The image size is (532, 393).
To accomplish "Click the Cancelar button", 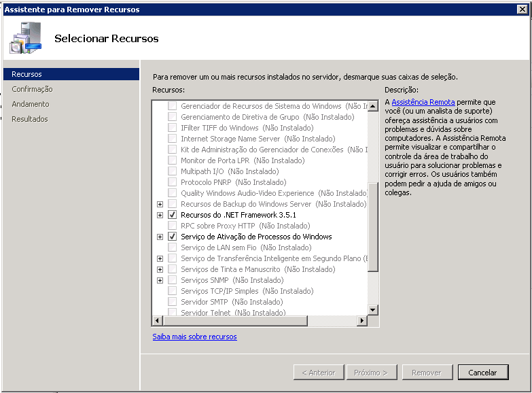I will (483, 373).
